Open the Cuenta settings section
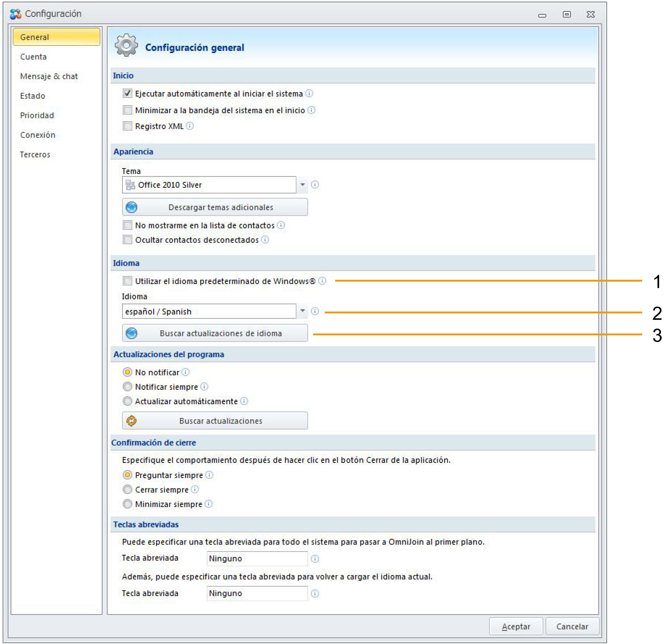The height and width of the screenshot is (644, 665). (x=33, y=57)
